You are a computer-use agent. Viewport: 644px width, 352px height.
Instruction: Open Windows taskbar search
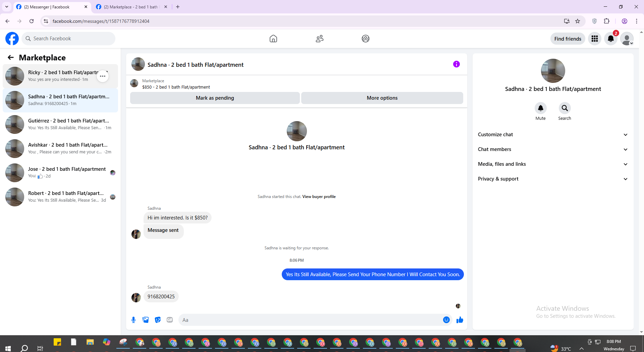click(x=24, y=348)
